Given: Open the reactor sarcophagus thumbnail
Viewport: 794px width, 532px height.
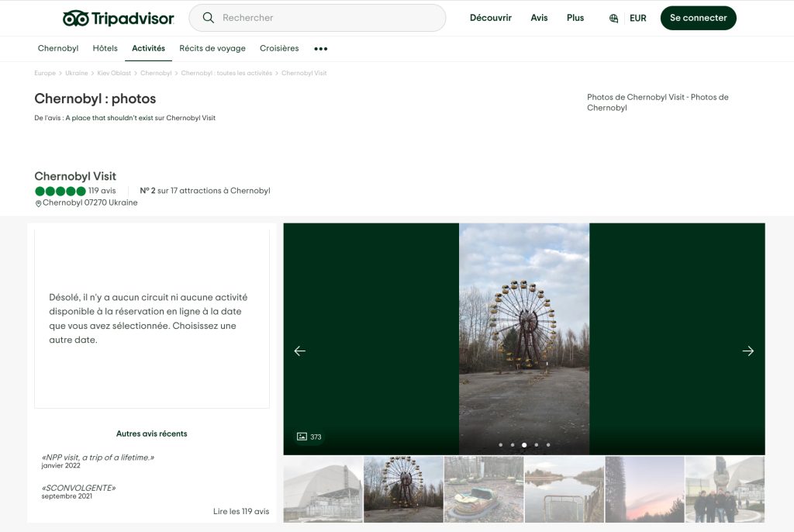Looking at the screenshot, I should pos(323,489).
